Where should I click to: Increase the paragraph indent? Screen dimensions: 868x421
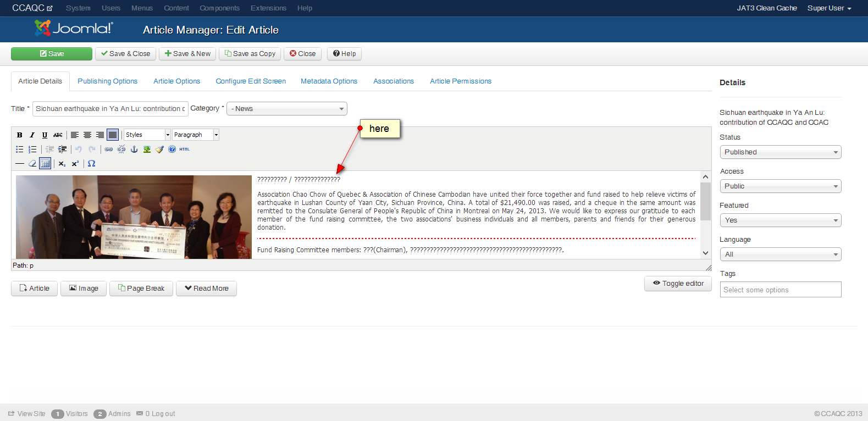62,149
